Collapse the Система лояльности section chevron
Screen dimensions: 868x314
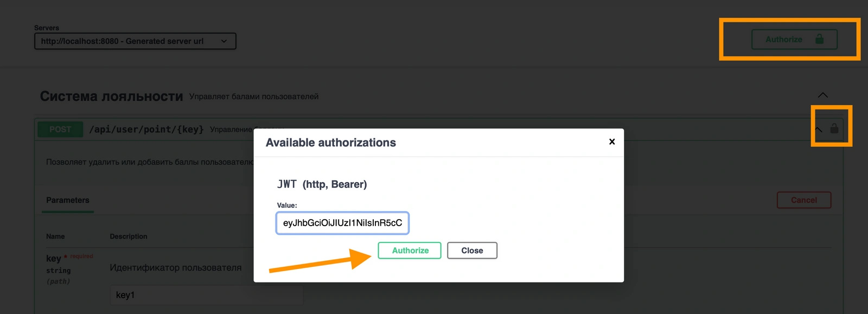[822, 95]
